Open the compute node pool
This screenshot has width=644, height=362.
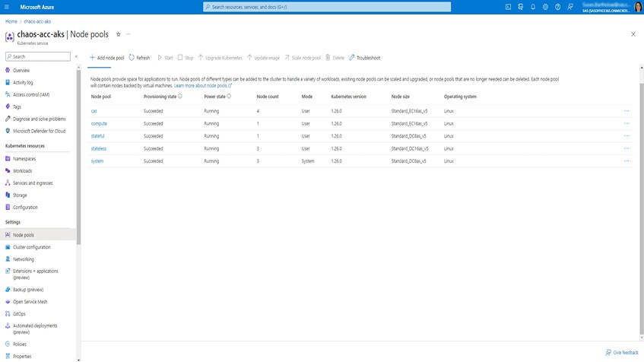tap(99, 124)
